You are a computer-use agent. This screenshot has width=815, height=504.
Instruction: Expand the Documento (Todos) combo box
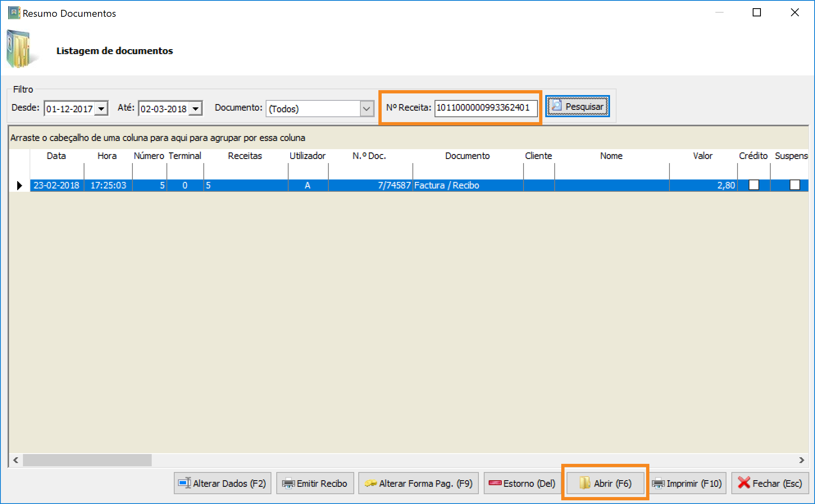coord(367,109)
